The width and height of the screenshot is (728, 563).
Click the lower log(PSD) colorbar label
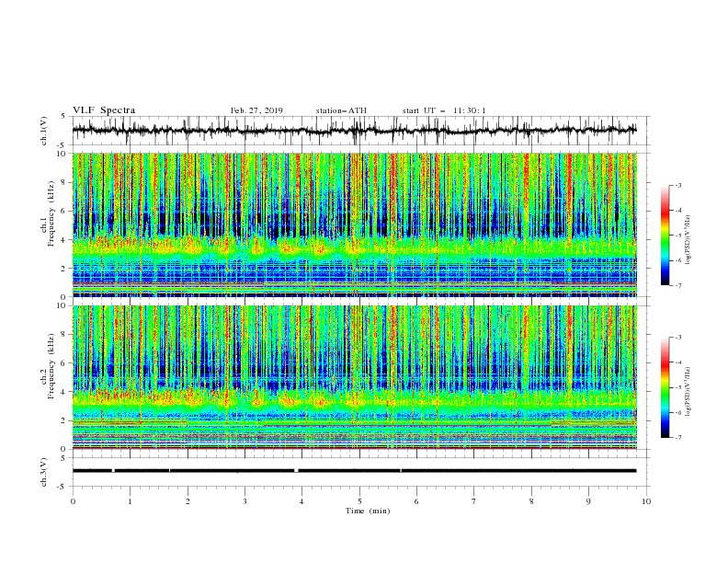688,392
